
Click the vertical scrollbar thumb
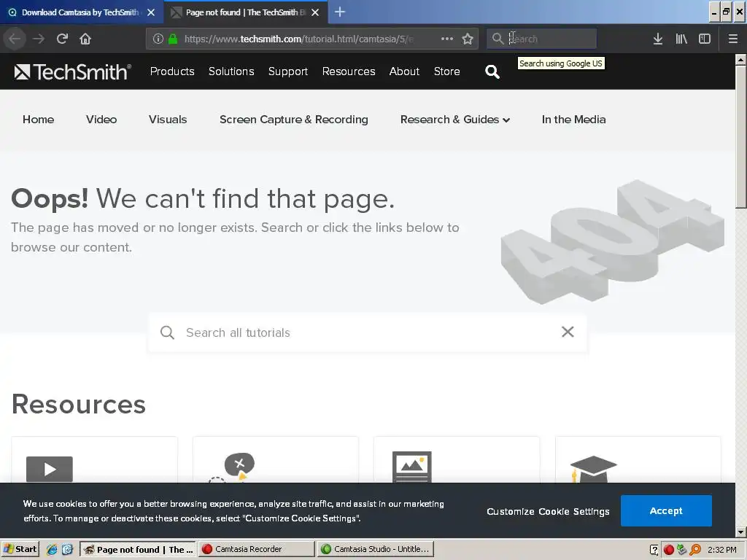740,136
